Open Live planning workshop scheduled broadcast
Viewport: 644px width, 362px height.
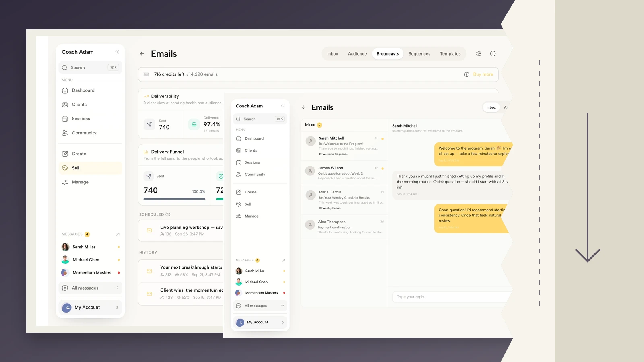tap(181, 230)
